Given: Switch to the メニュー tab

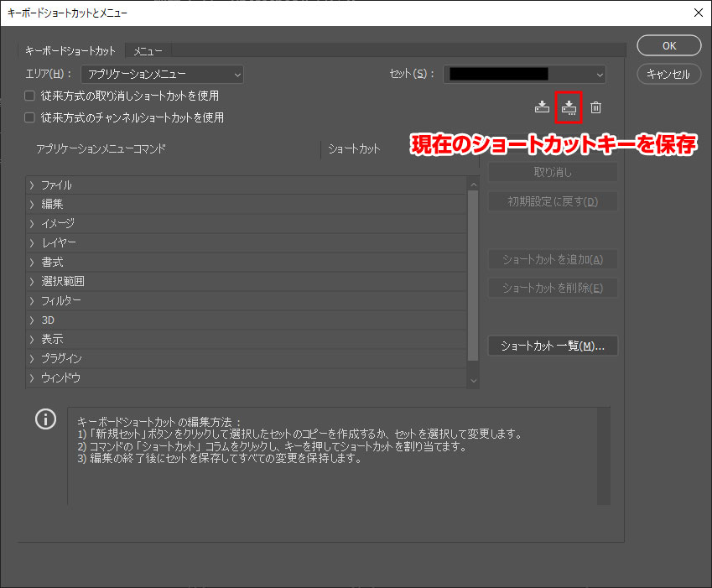Looking at the screenshot, I should pos(148,51).
